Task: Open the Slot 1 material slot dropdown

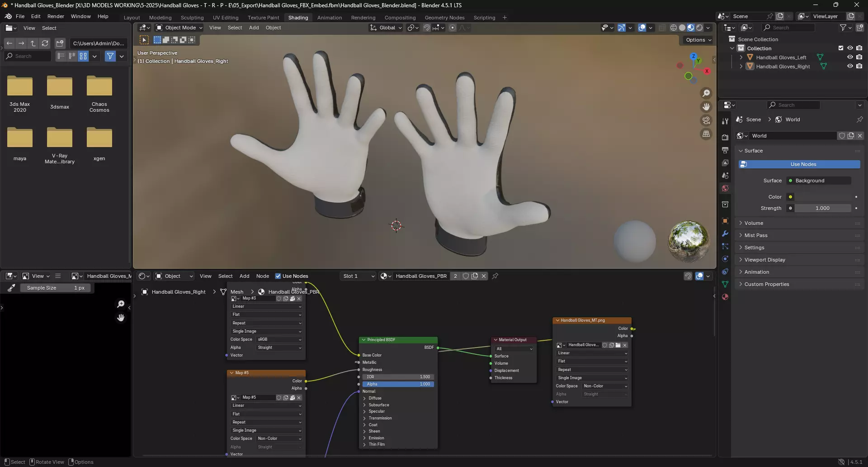Action: click(358, 276)
